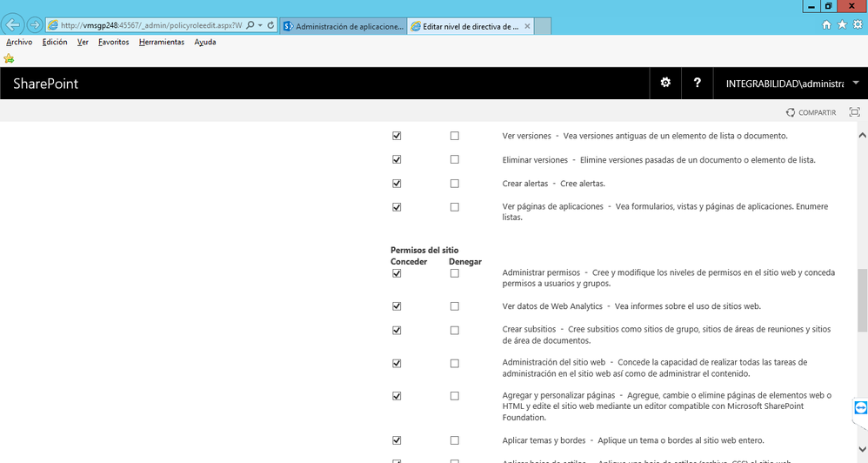Check Denegar for Aplicar temas y bordes
868x463 pixels.
[x=455, y=441]
